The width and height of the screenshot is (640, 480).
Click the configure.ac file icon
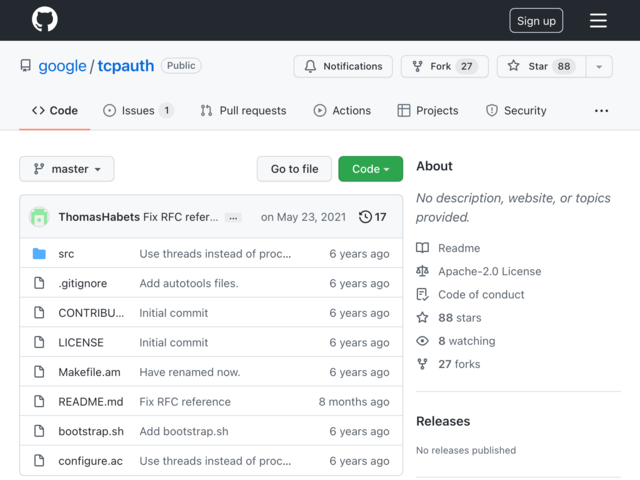(x=39, y=460)
